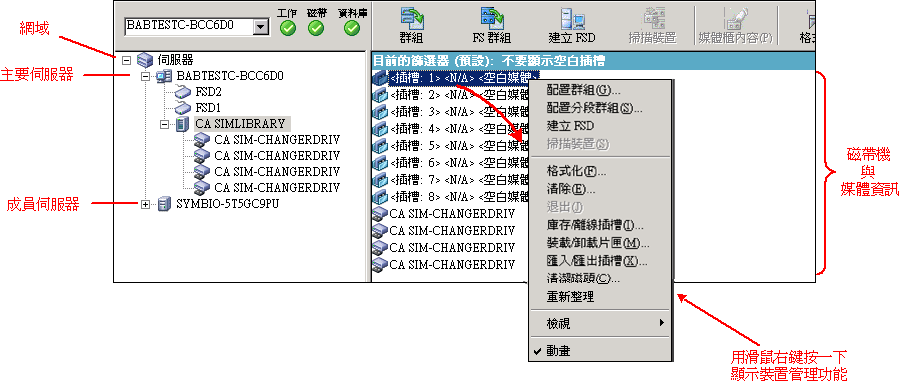Open the 檢視 submenu
This screenshot has height=382, width=900.
point(599,324)
